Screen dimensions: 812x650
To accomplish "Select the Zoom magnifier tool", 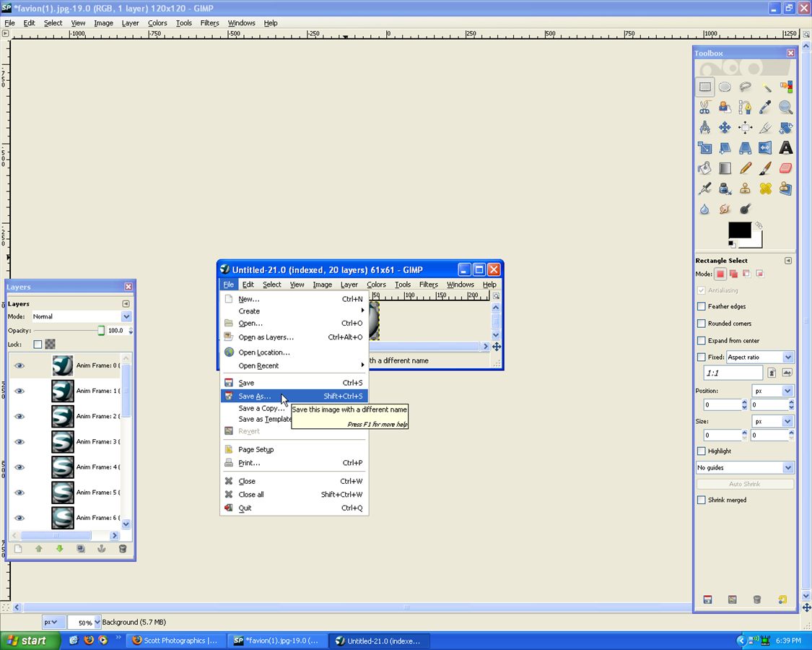I will [x=785, y=108].
